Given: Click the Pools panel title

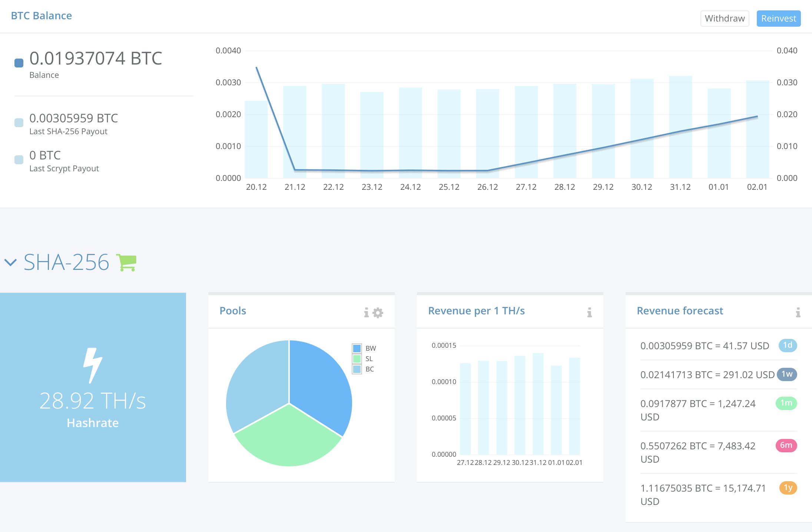Looking at the screenshot, I should 233,311.
